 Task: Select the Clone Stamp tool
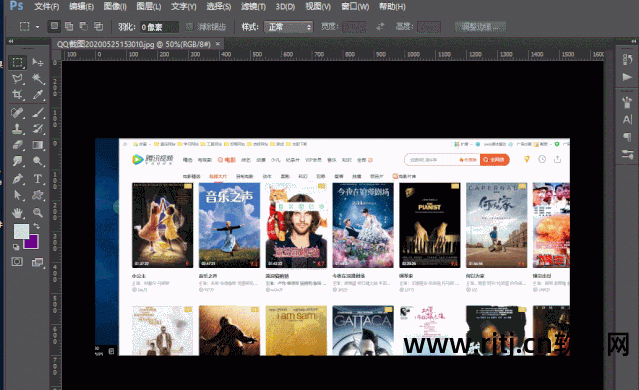point(17,129)
